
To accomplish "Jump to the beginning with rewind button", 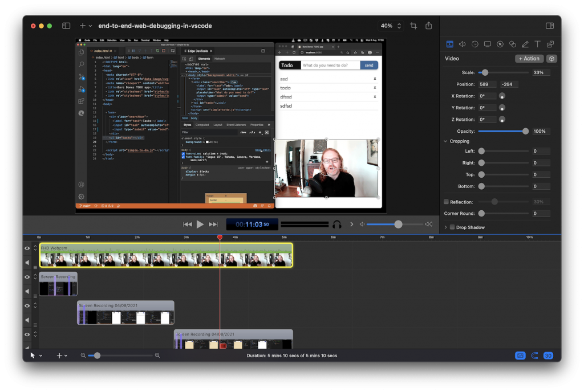I will [187, 224].
